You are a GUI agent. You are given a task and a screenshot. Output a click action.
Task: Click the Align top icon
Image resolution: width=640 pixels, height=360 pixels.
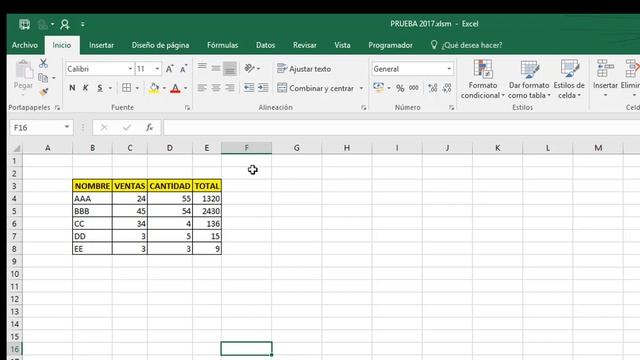click(x=202, y=68)
